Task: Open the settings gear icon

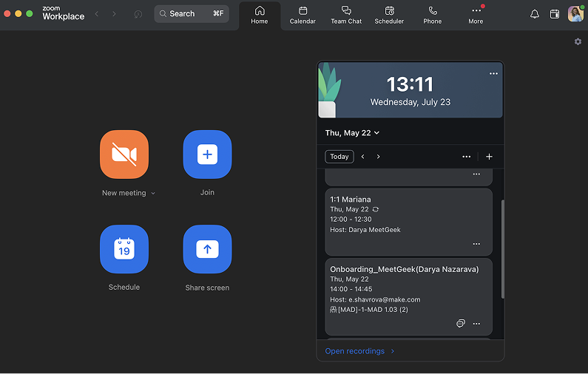Action: 578,41
